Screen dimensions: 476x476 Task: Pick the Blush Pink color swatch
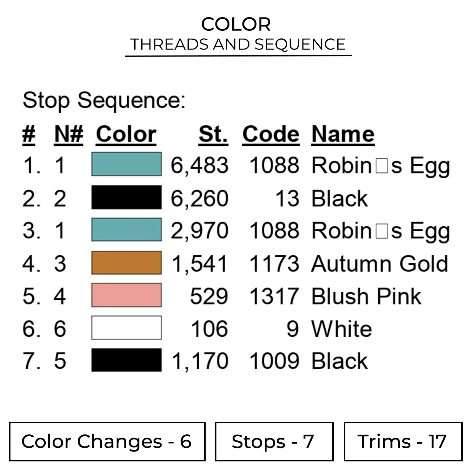coord(126,295)
